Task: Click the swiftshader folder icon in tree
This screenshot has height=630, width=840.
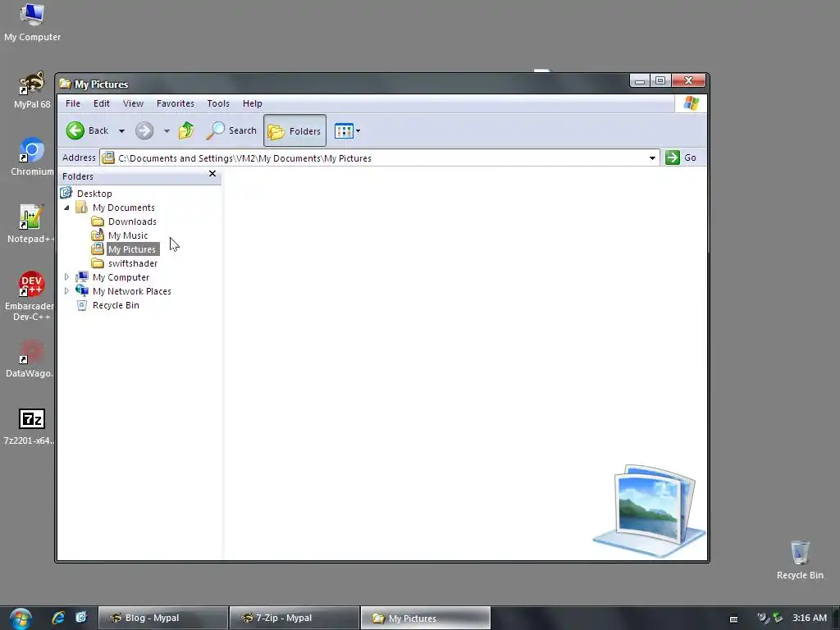Action: point(98,263)
